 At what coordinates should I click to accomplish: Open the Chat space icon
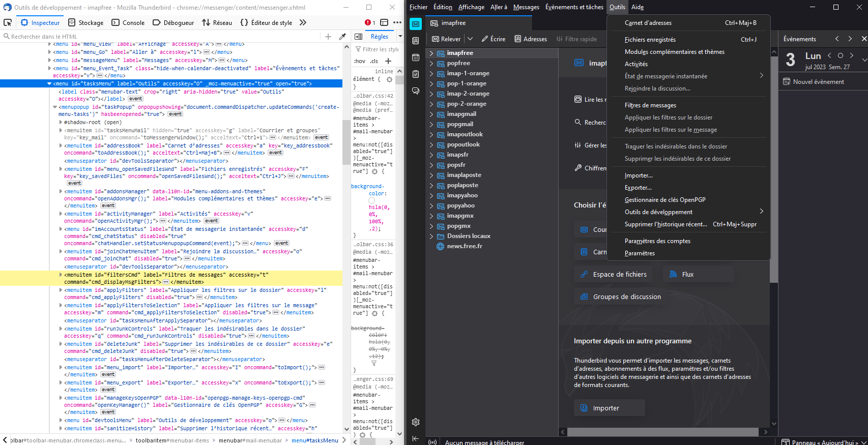[x=416, y=91]
